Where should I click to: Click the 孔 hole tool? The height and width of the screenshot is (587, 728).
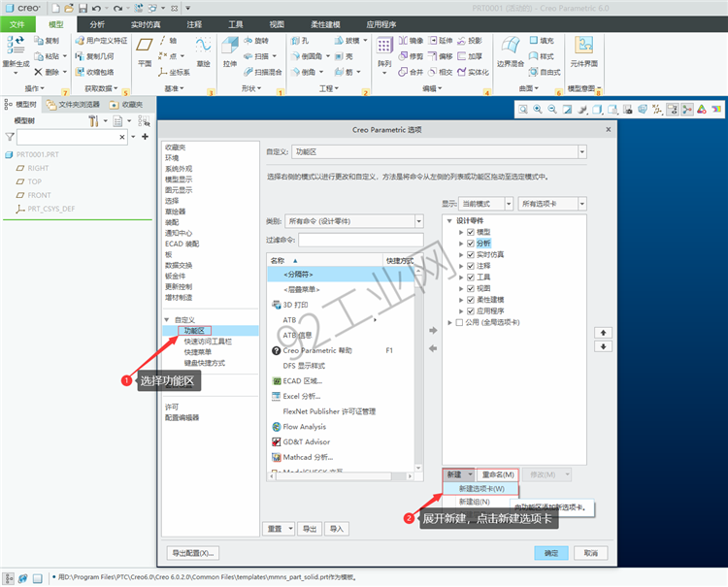coord(300,41)
